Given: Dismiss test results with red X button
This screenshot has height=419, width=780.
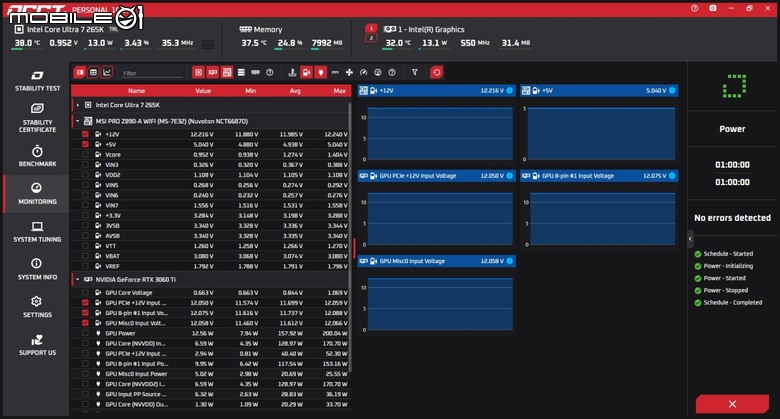Looking at the screenshot, I should point(732,404).
